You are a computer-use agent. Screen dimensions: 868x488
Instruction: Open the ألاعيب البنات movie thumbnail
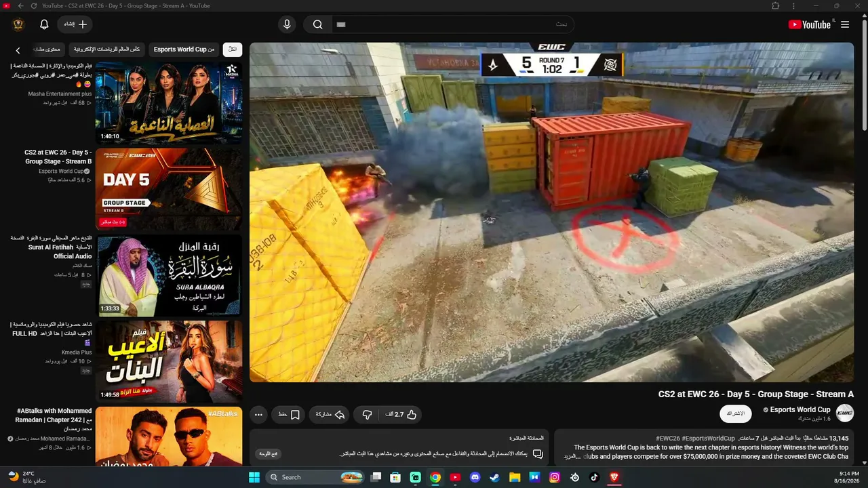click(169, 361)
